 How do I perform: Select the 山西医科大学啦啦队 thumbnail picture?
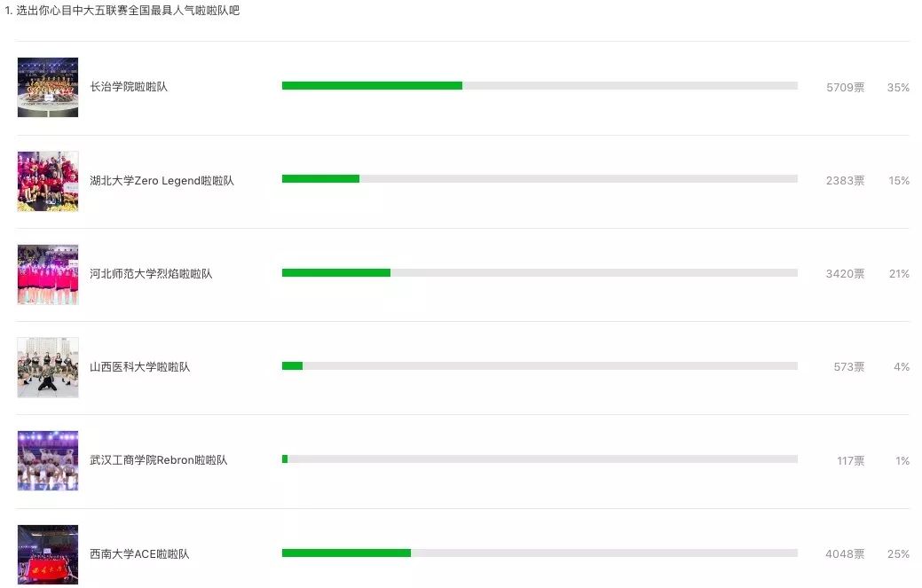tap(48, 367)
